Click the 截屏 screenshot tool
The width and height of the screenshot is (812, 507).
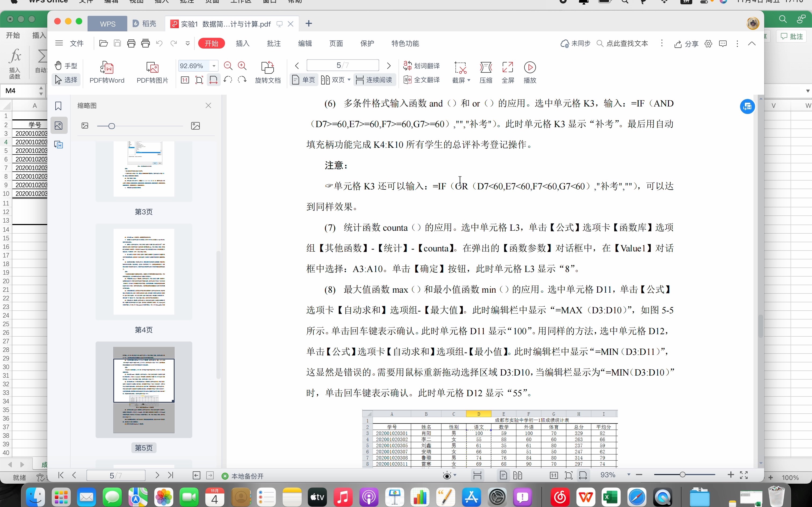pyautogui.click(x=460, y=72)
